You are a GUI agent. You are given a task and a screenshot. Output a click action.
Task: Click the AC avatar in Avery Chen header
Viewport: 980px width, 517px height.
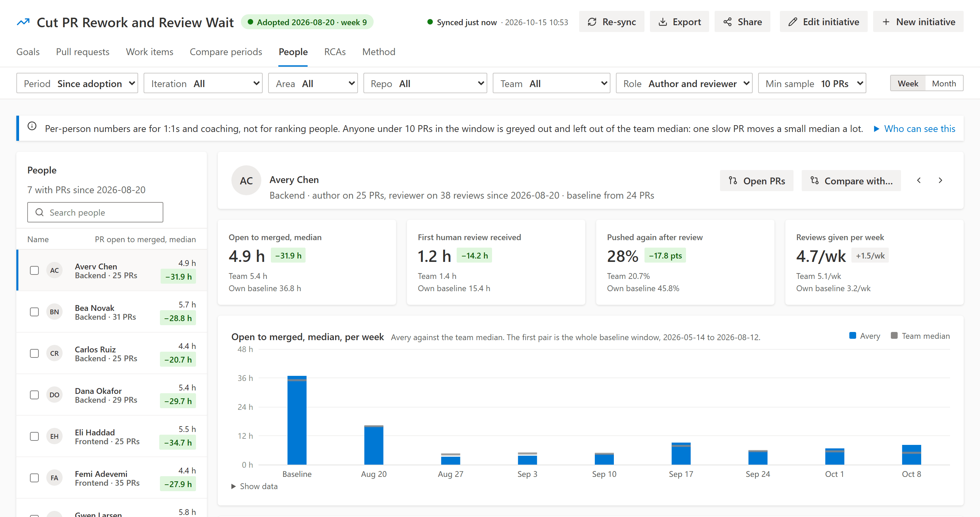pos(246,181)
